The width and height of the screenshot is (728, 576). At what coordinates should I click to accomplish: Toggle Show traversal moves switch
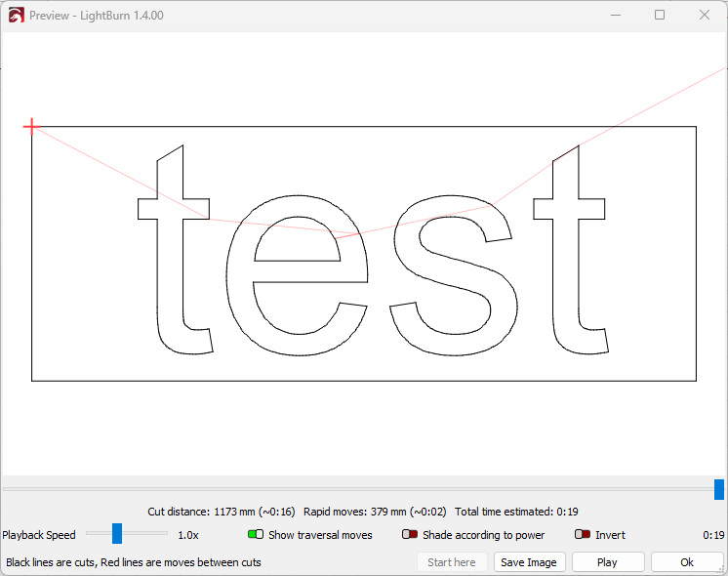tap(256, 534)
